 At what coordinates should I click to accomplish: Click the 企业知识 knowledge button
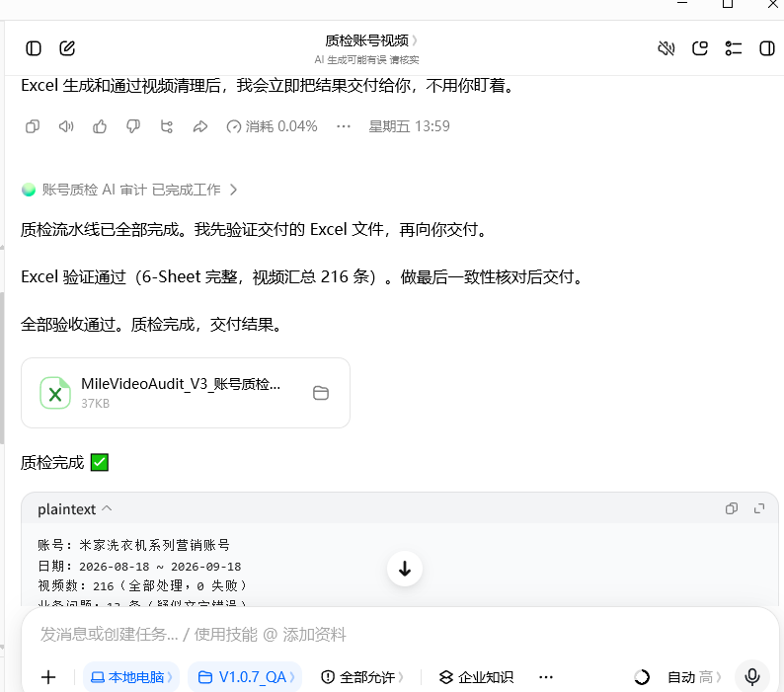pyautogui.click(x=476, y=677)
